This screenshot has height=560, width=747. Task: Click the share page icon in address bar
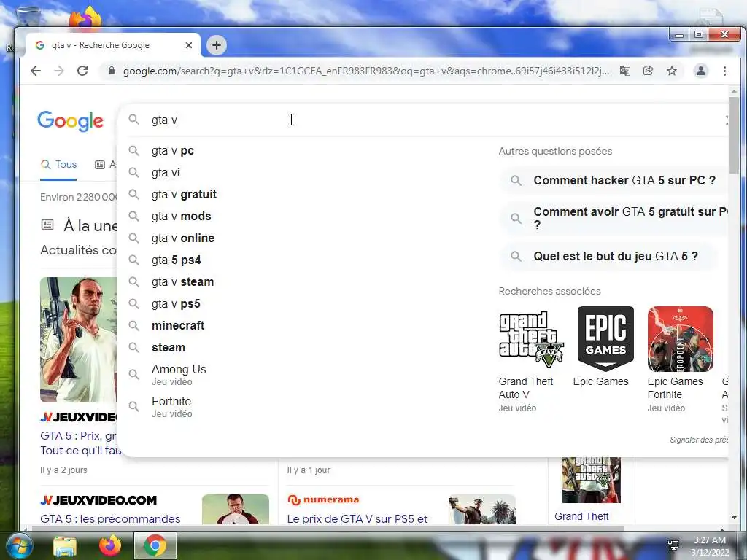pos(648,71)
